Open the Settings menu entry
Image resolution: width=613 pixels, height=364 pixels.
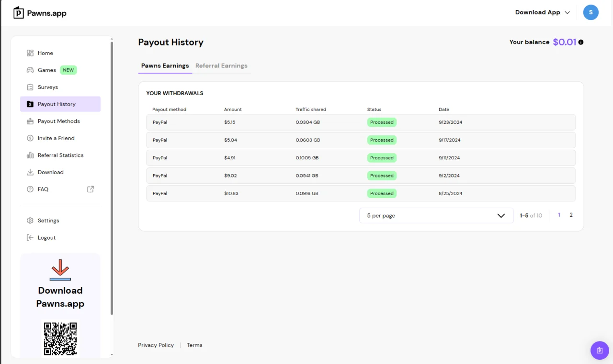click(48, 221)
